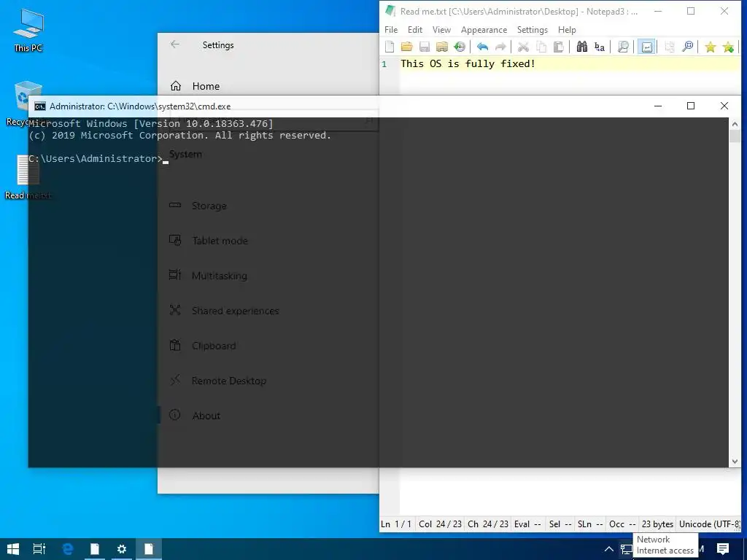This screenshot has width=747, height=560.
Task: Click the cmd vertical scrollbar thumb
Action: pyautogui.click(x=735, y=136)
